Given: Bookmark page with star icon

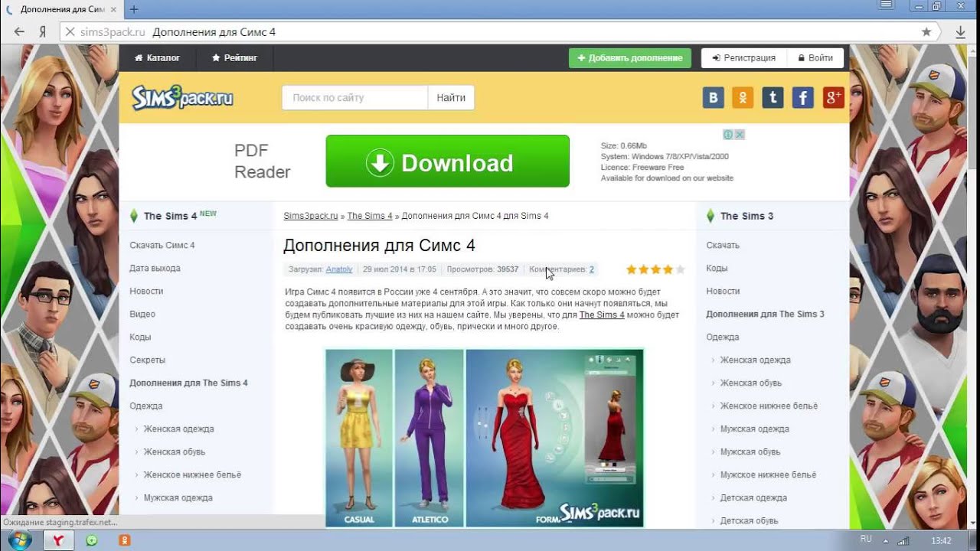Looking at the screenshot, I should [926, 32].
